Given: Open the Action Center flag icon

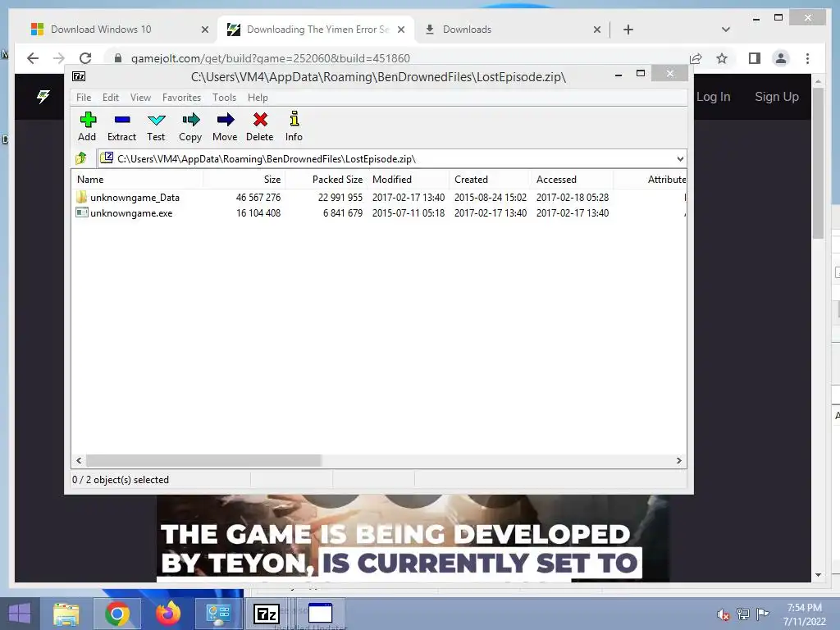Looking at the screenshot, I should [x=762, y=614].
